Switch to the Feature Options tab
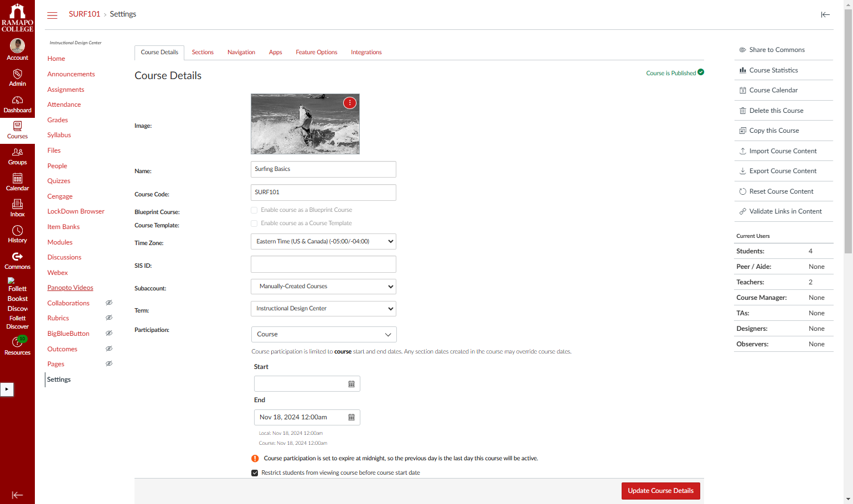853x504 pixels. (317, 53)
